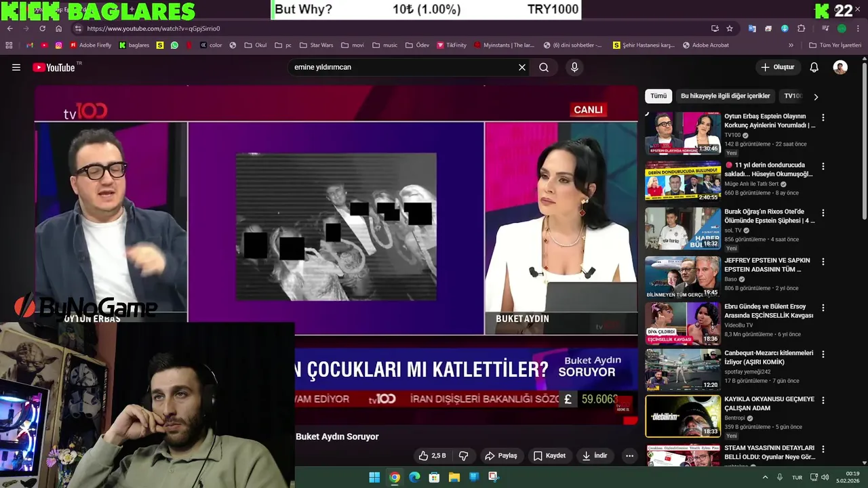
Task: Clear the search box with X
Action: tap(522, 67)
